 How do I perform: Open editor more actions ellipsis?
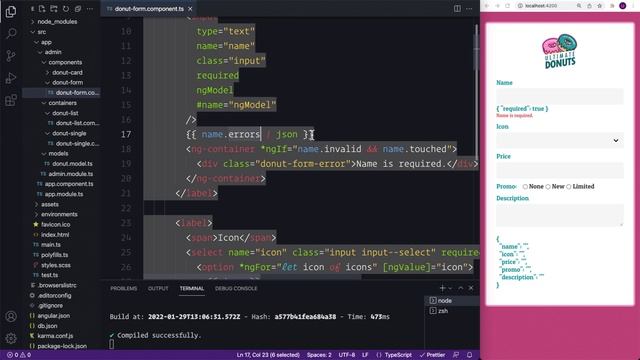[x=469, y=9]
